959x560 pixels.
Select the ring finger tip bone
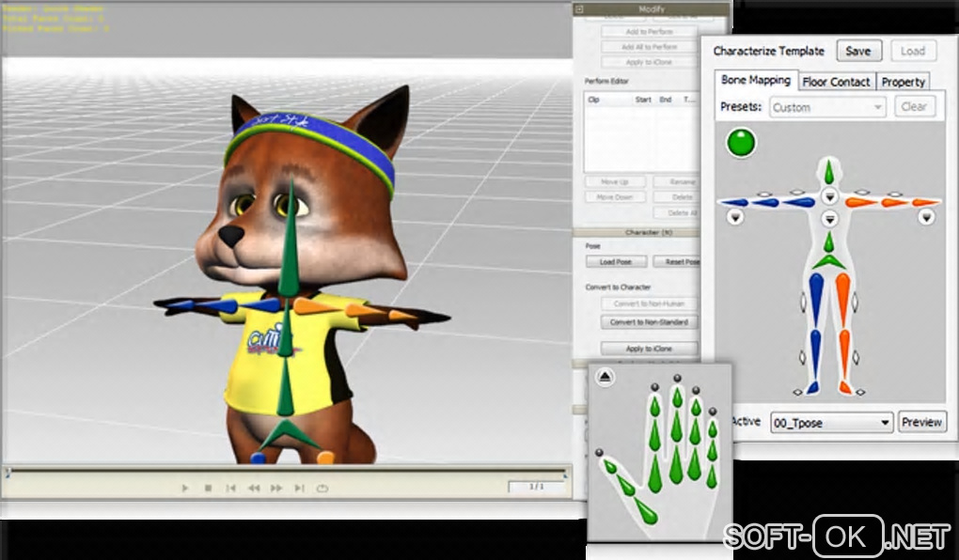696,407
